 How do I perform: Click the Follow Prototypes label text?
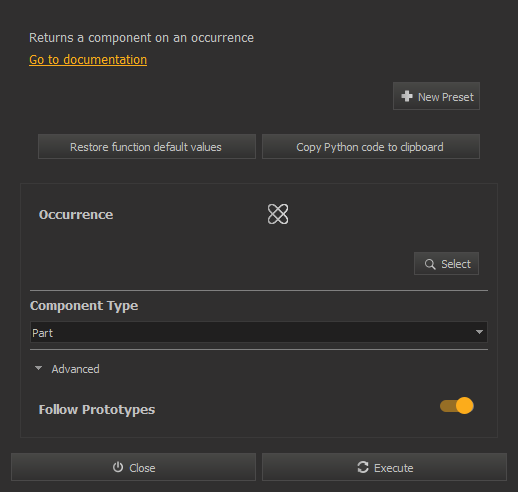[x=97, y=410]
